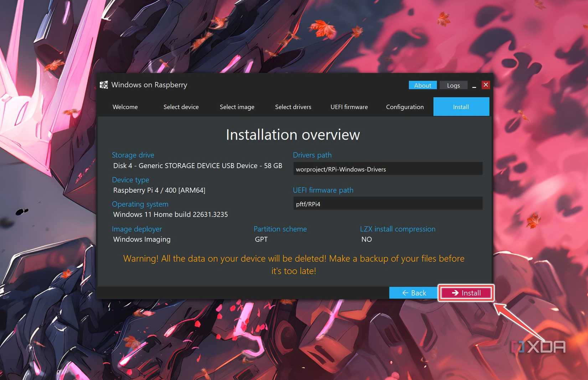Screen dimensions: 588x380
Task: Open the Configuration tab
Action: (404, 106)
